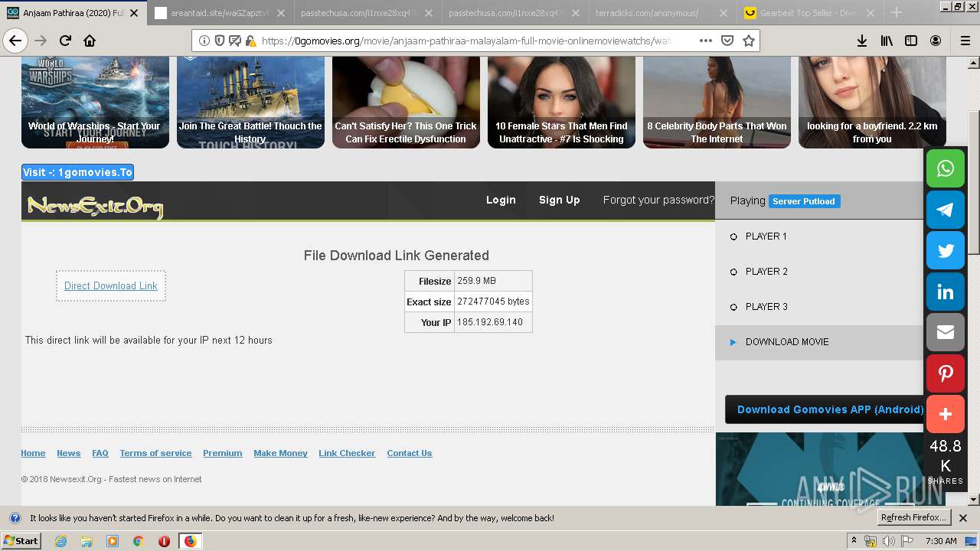Image resolution: width=980 pixels, height=551 pixels.
Task: Open a new browser tab
Action: pyautogui.click(x=896, y=12)
